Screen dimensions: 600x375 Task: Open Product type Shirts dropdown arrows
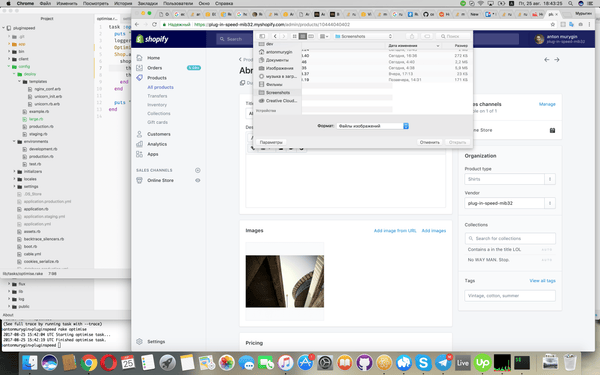tap(550, 179)
